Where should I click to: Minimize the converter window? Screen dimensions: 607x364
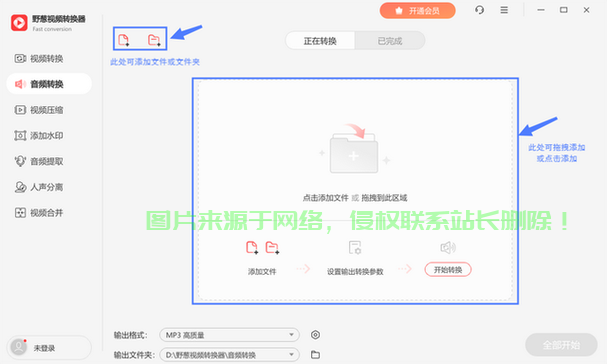[541, 10]
